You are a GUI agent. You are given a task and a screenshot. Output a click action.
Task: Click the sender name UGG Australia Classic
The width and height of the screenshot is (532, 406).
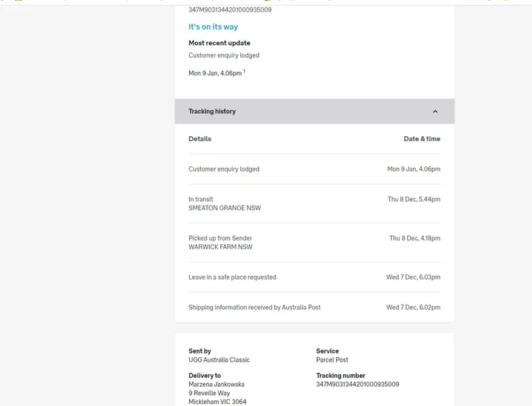[219, 360]
